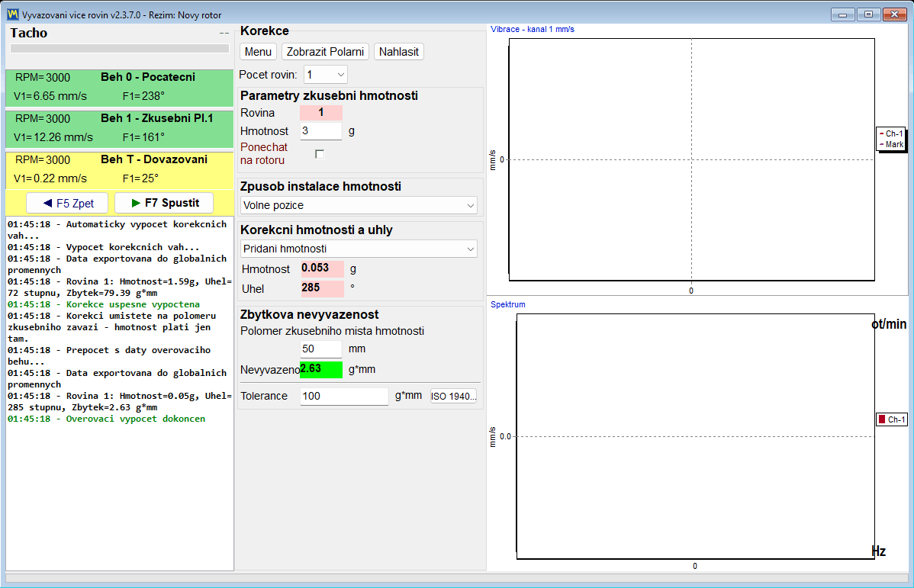Go back with F5 Zpet button
This screenshot has width=914, height=588.
(67, 204)
